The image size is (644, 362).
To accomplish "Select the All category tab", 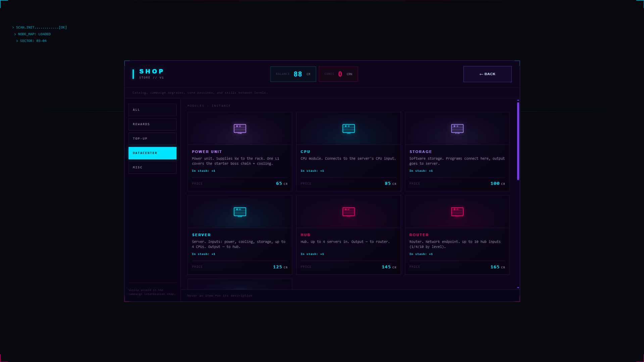I will click(x=152, y=110).
